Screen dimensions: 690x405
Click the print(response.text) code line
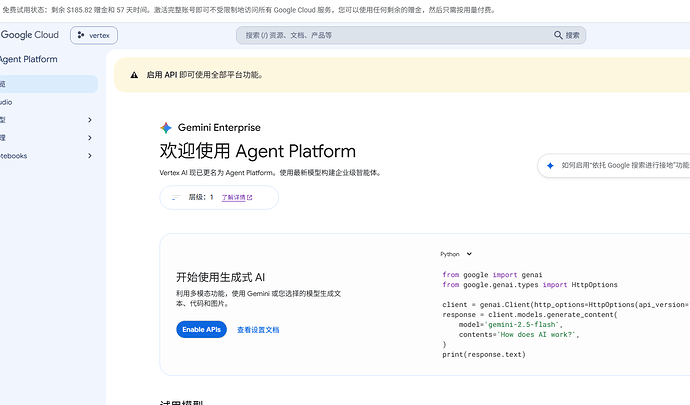pyautogui.click(x=484, y=354)
